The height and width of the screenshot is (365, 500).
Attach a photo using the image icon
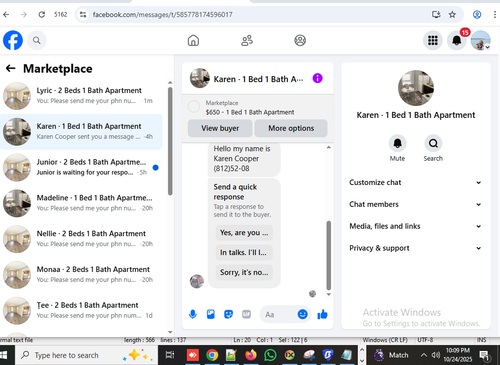click(211, 314)
